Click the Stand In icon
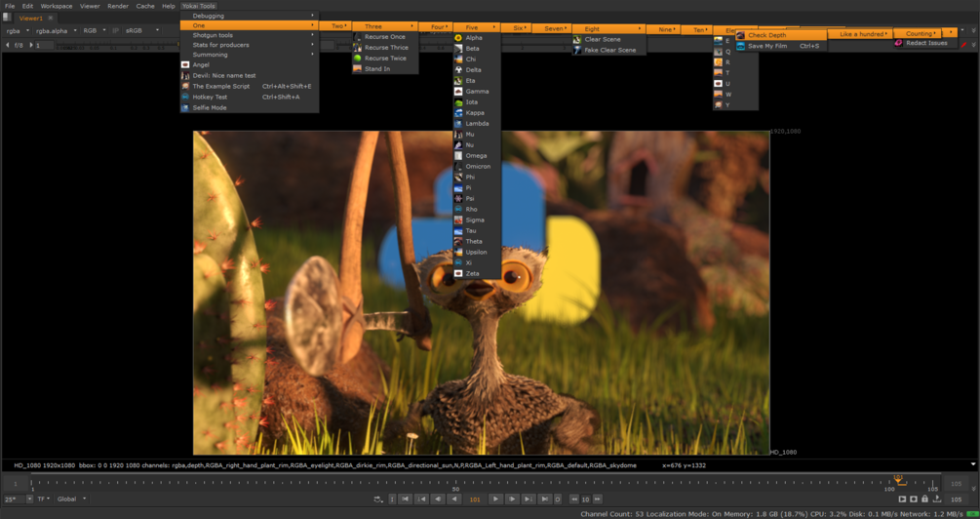This screenshot has height=519, width=980. point(357,69)
